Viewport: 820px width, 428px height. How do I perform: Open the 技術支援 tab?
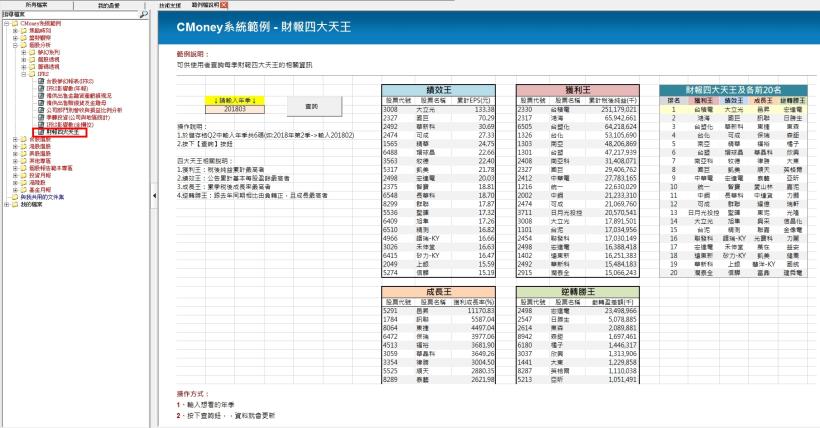pos(170,5)
